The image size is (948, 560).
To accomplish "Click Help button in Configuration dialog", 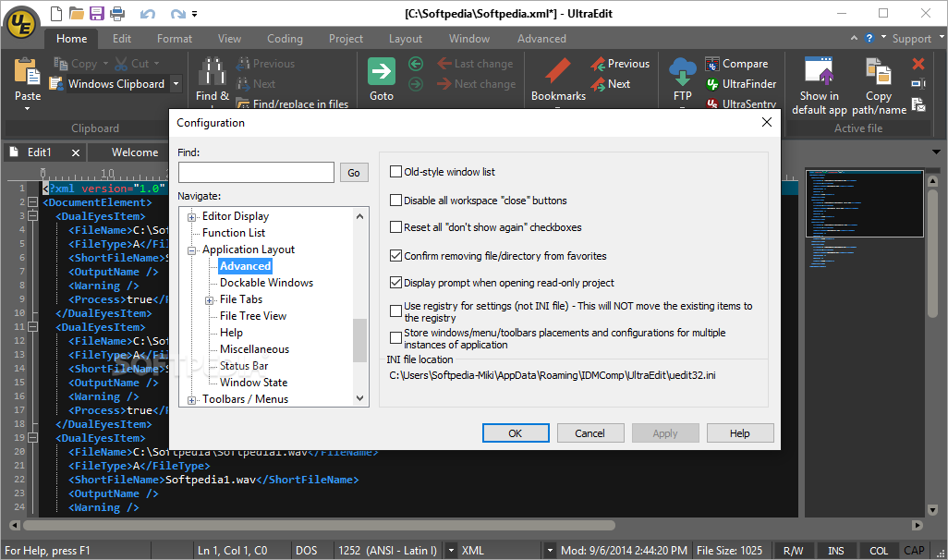I will click(x=739, y=433).
